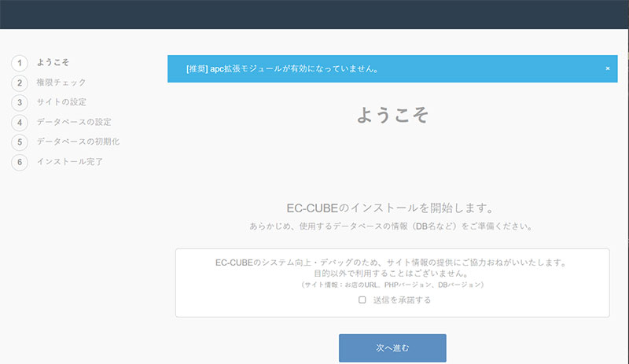Click the blue [推奨] apc alert message
This screenshot has height=364, width=629.
coord(283,68)
